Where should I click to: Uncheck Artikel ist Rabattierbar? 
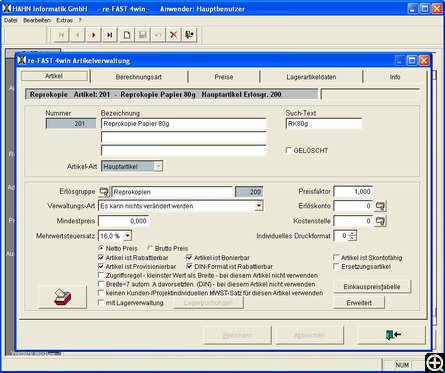[x=101, y=258]
